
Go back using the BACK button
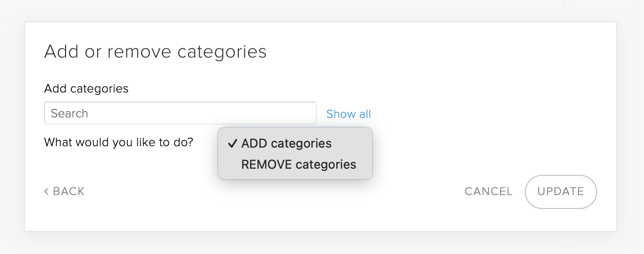64,192
